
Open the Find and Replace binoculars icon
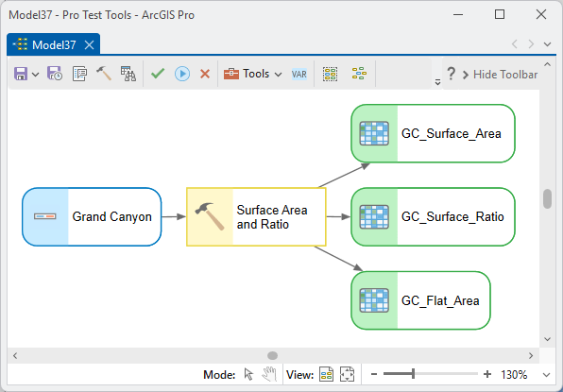128,74
